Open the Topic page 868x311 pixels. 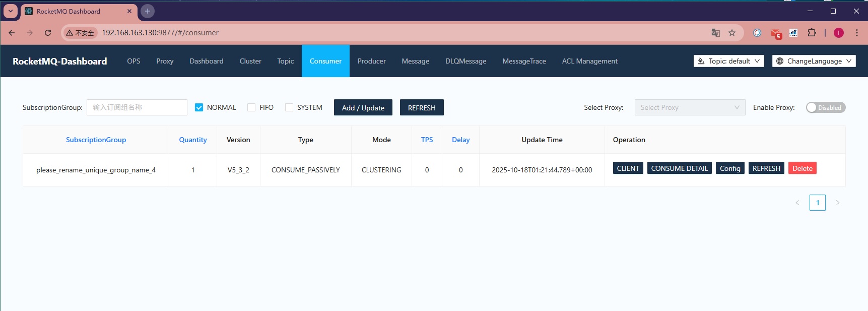coord(285,61)
